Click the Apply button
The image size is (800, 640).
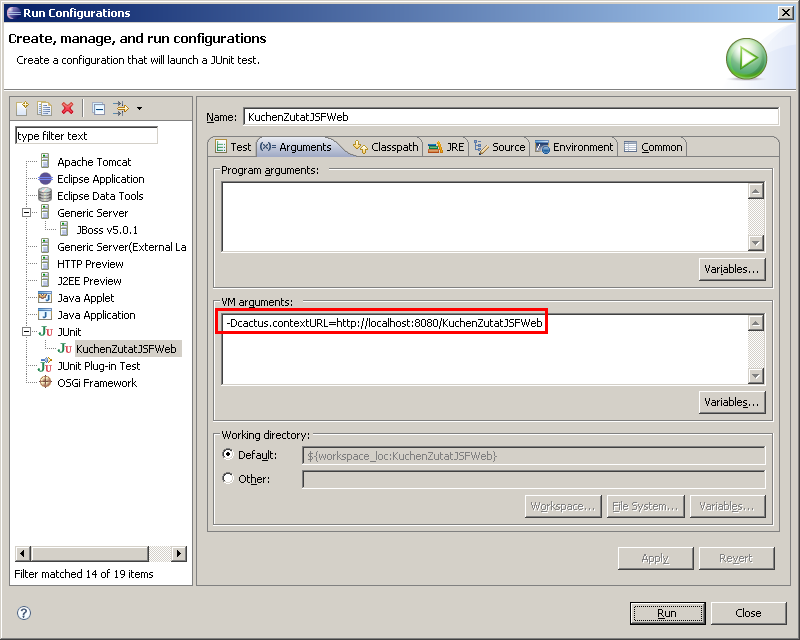point(655,558)
